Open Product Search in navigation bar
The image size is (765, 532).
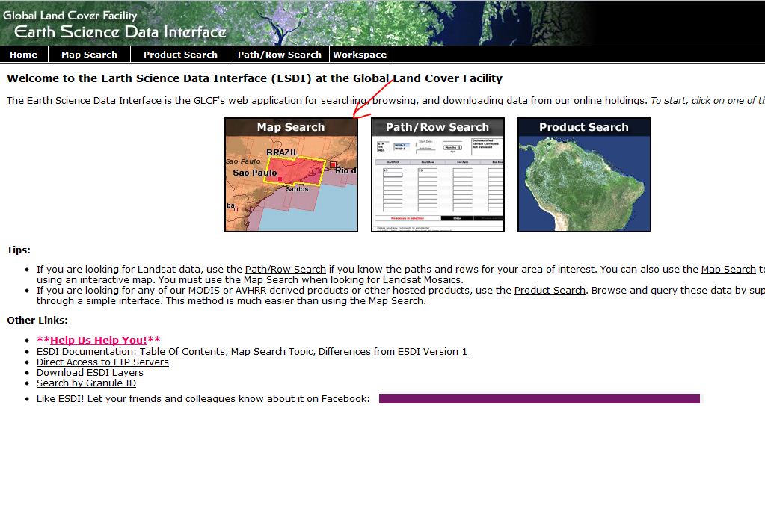point(180,55)
